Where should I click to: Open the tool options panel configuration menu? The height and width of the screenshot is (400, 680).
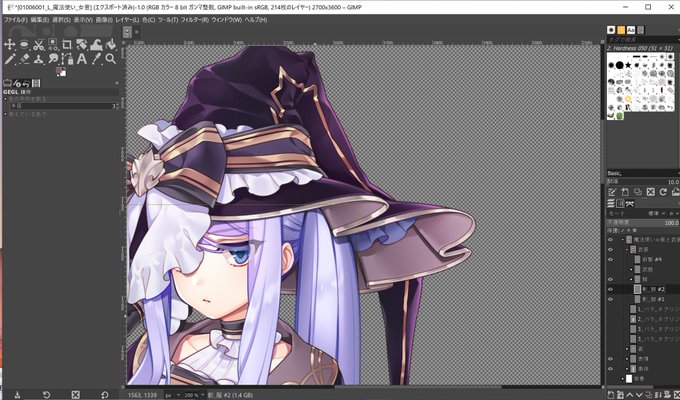[x=116, y=83]
